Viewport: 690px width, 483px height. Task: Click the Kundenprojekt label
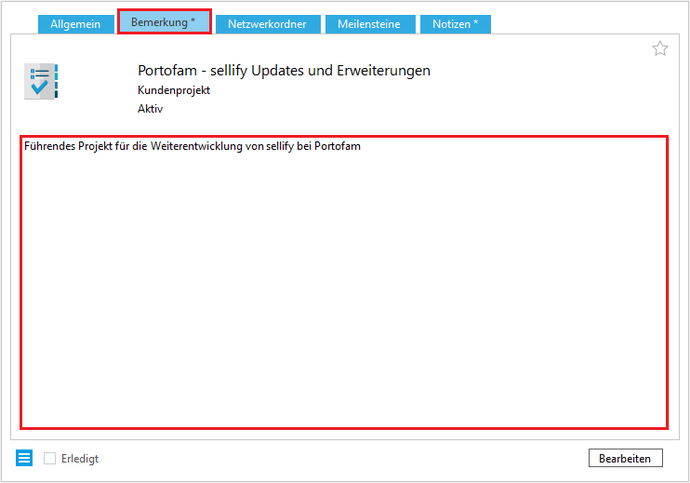[173, 90]
